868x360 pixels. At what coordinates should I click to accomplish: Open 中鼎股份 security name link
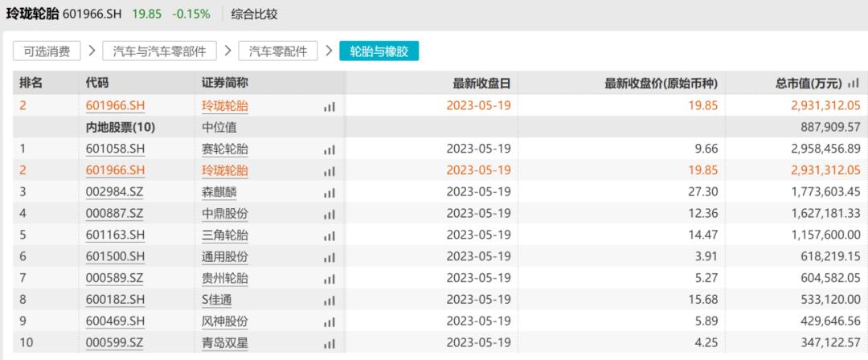pyautogui.click(x=225, y=214)
